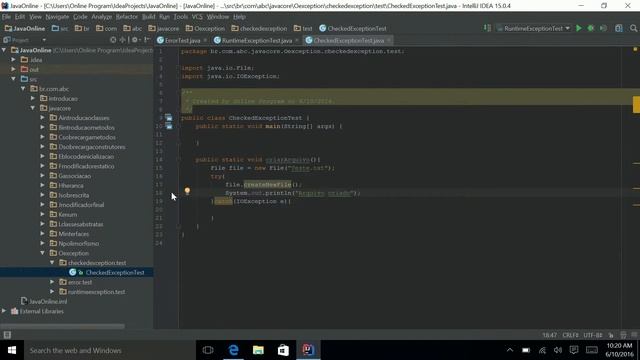Hide the Project tool window icon
Image resolution: width=640 pixels, height=360 pixels.
click(x=147, y=40)
